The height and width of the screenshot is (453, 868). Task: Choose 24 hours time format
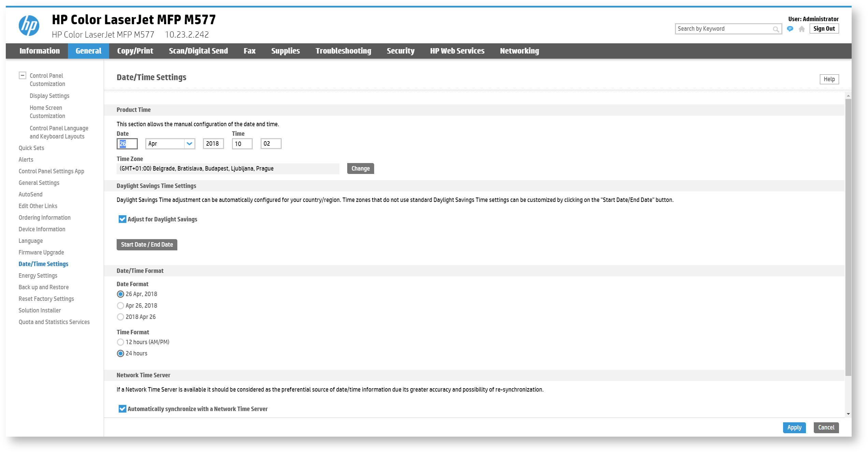pos(120,353)
